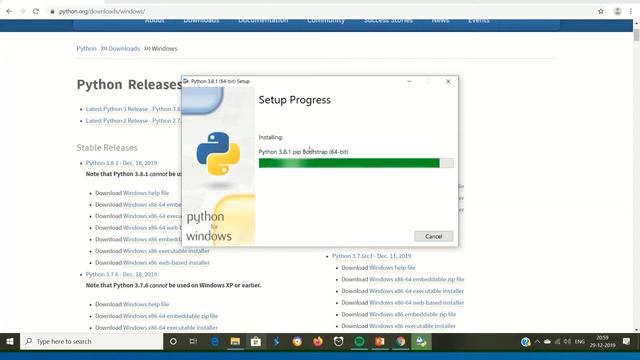
Task: Open the bear-face app on taskbar
Action: (338, 341)
